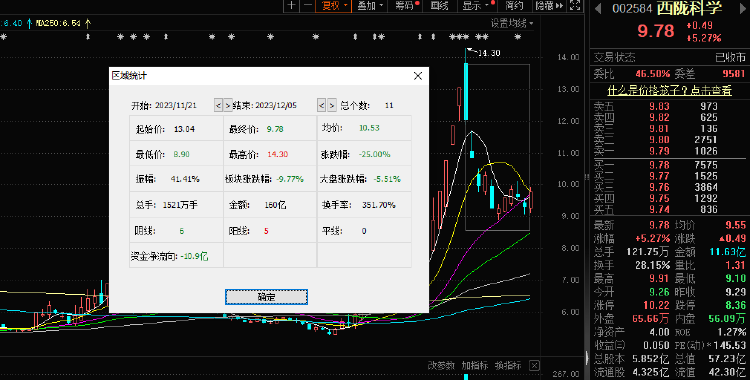This screenshot has width=750, height=380.
Task: Click 改参数 below the chart
Action: (x=441, y=366)
